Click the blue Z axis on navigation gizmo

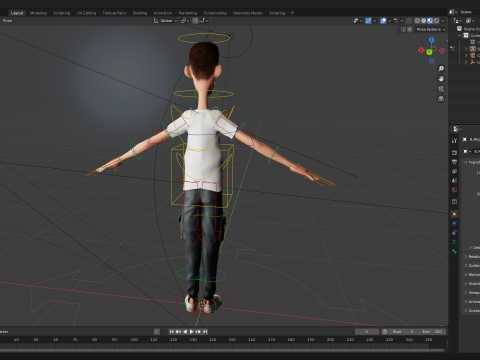[x=432, y=40]
